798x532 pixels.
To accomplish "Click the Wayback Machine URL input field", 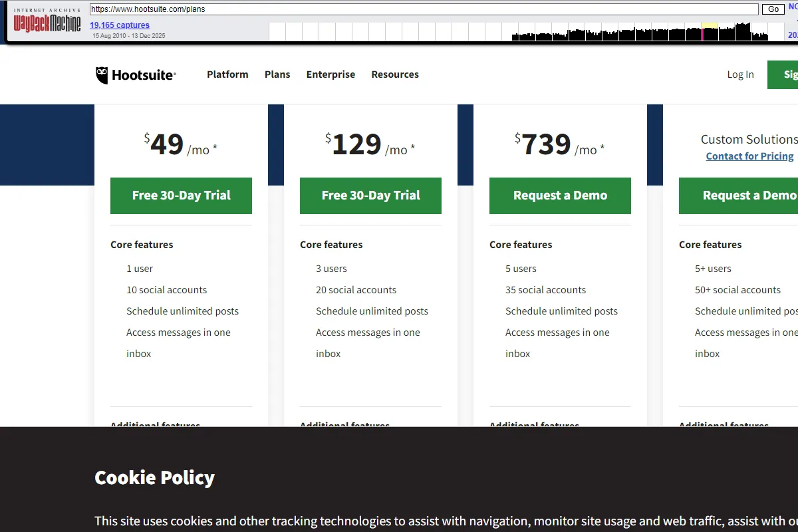I will pyautogui.click(x=423, y=9).
